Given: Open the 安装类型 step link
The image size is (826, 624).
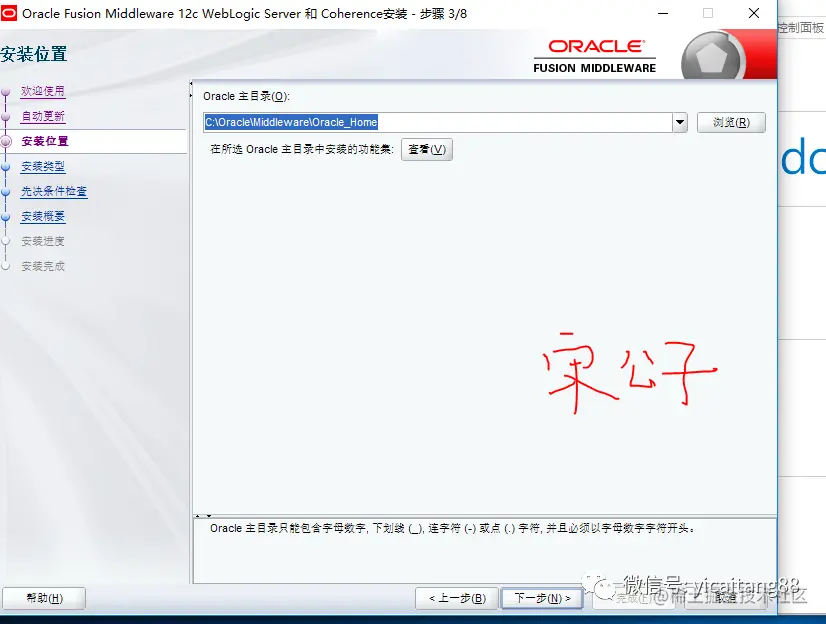Looking at the screenshot, I should click(x=43, y=166).
